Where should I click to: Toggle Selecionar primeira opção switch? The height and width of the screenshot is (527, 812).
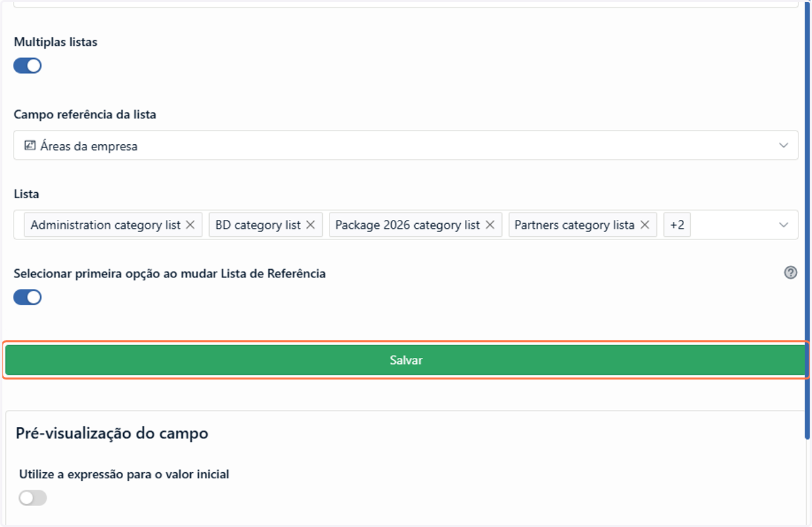click(x=28, y=298)
